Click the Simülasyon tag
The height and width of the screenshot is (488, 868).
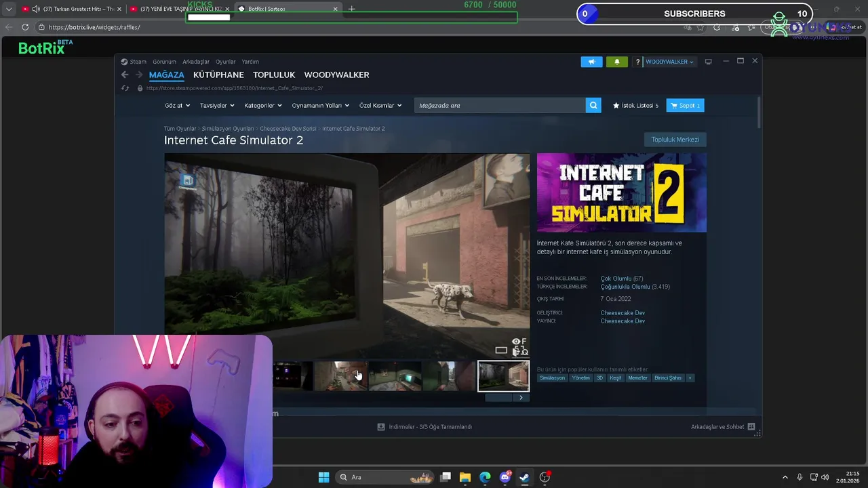point(552,378)
